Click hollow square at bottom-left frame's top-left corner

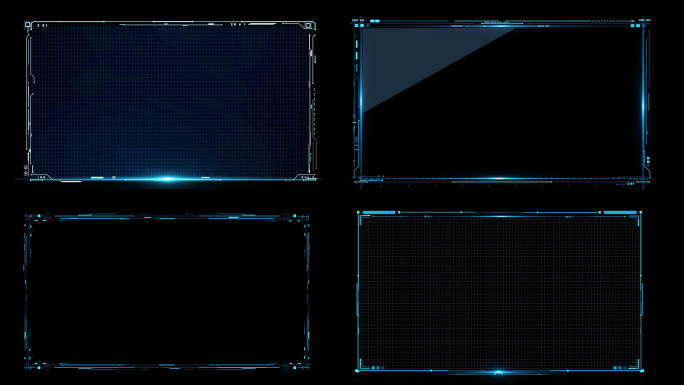[48, 215]
